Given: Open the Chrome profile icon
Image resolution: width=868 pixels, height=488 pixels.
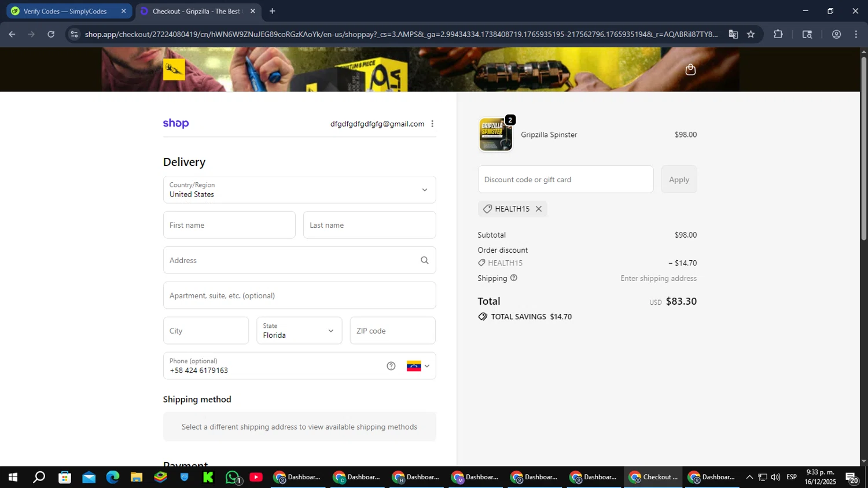Looking at the screenshot, I should coord(836,34).
